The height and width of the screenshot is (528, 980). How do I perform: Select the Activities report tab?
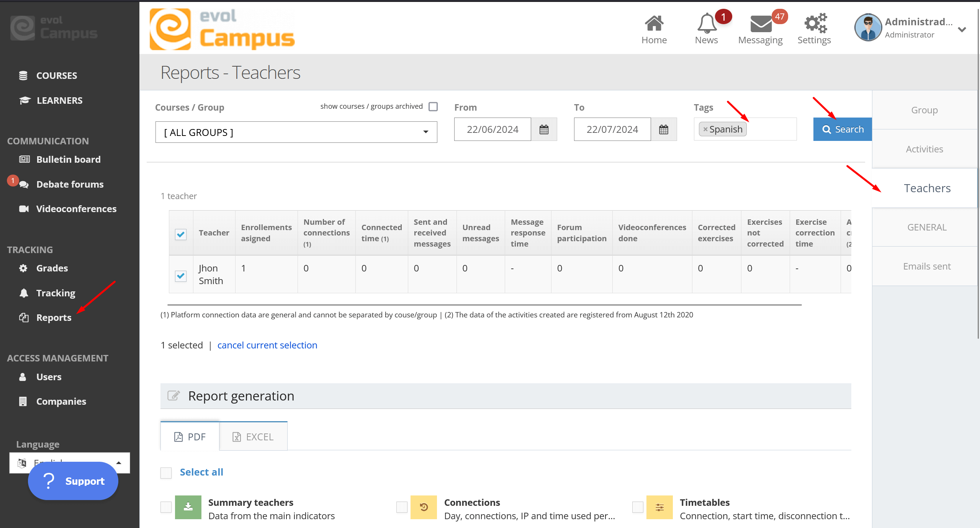924,149
